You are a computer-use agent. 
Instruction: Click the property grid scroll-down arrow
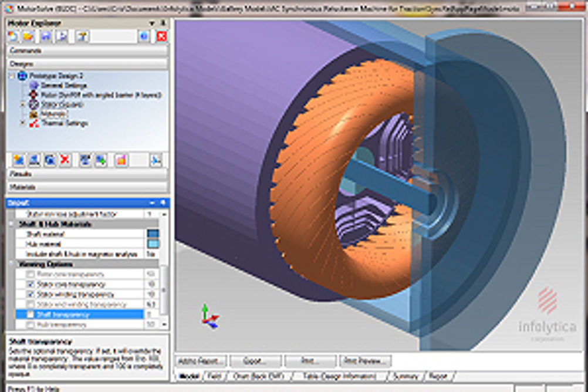(x=164, y=325)
